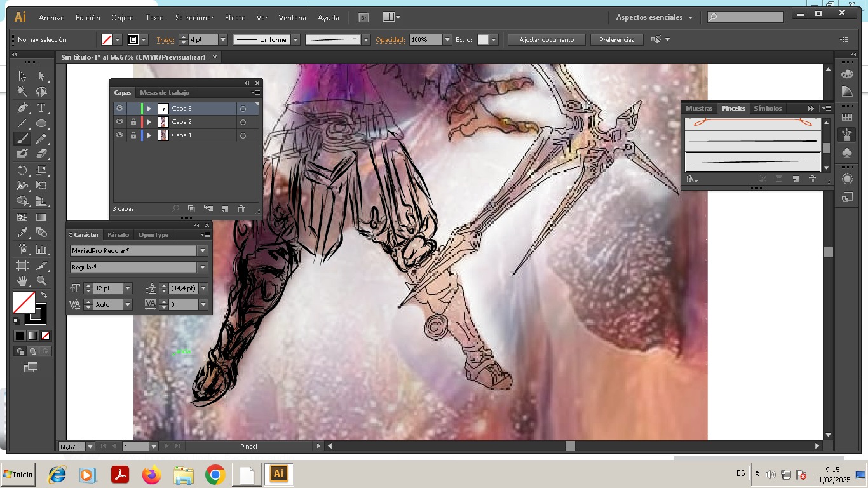Click Capa 3 target circle
This screenshot has width=868, height=488.
click(x=243, y=109)
